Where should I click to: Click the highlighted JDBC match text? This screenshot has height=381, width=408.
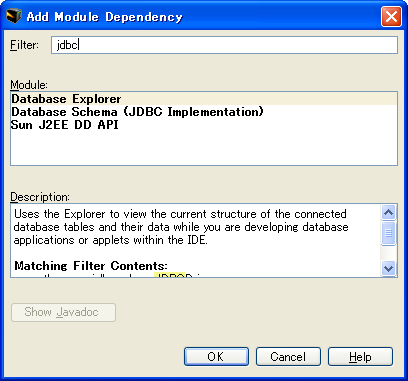(x=170, y=275)
